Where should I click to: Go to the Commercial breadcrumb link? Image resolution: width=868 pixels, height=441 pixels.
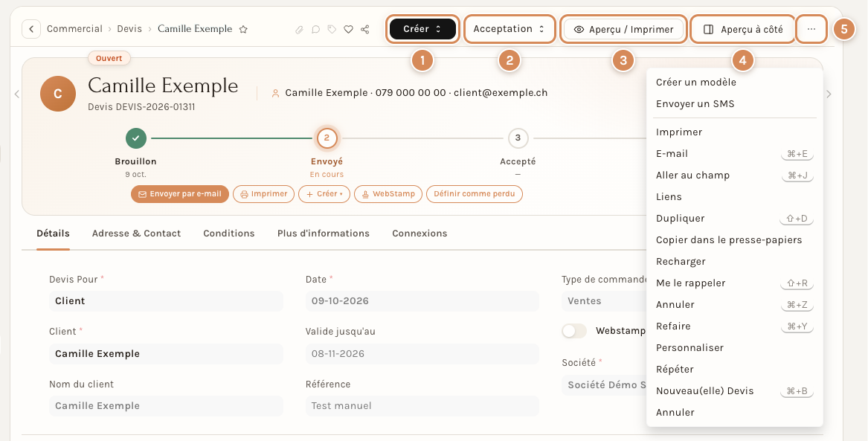coord(74,29)
